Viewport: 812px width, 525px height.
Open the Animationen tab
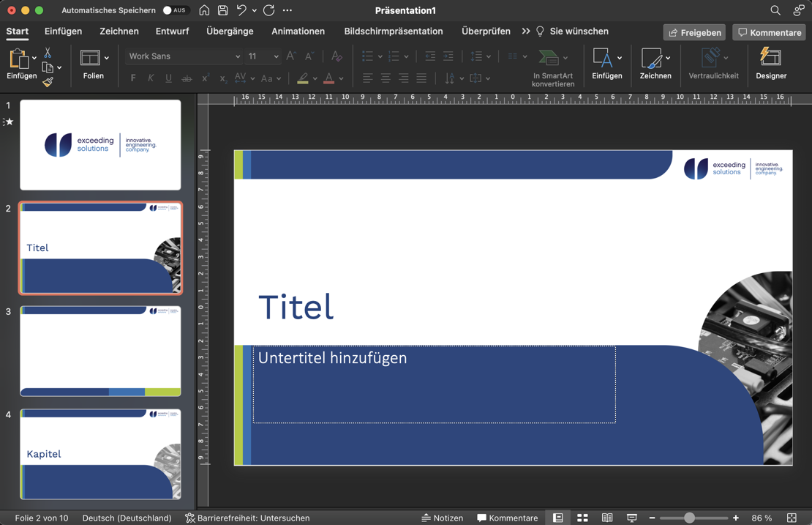tap(298, 31)
